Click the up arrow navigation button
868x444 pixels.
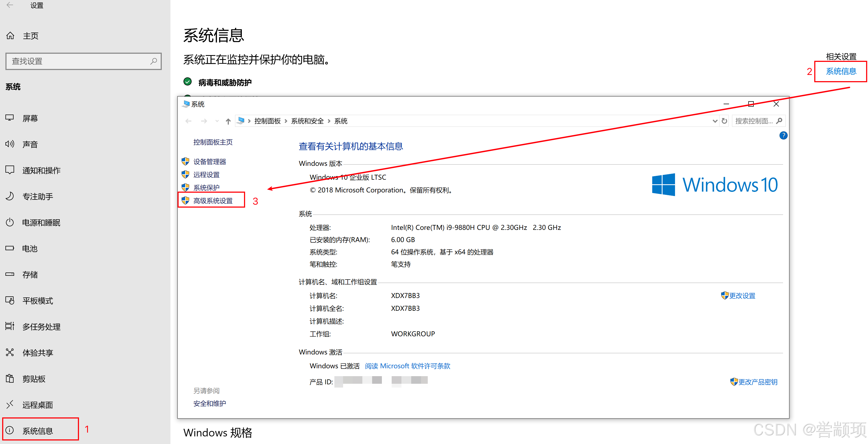228,121
